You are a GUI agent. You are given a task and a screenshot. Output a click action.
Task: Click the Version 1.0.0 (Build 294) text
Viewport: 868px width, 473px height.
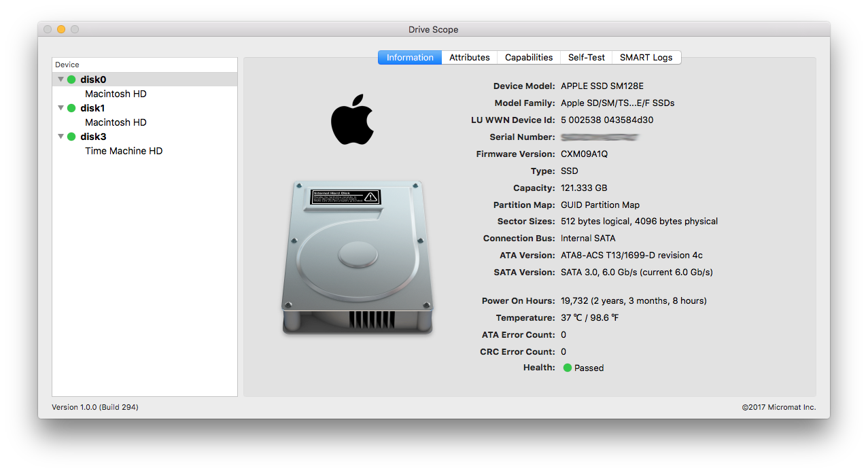(x=95, y=407)
